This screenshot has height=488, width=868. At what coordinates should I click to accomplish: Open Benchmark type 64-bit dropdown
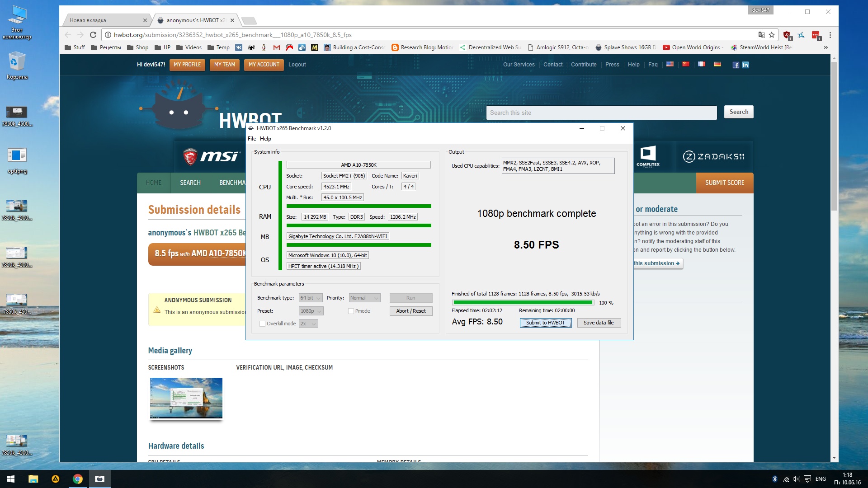point(311,298)
